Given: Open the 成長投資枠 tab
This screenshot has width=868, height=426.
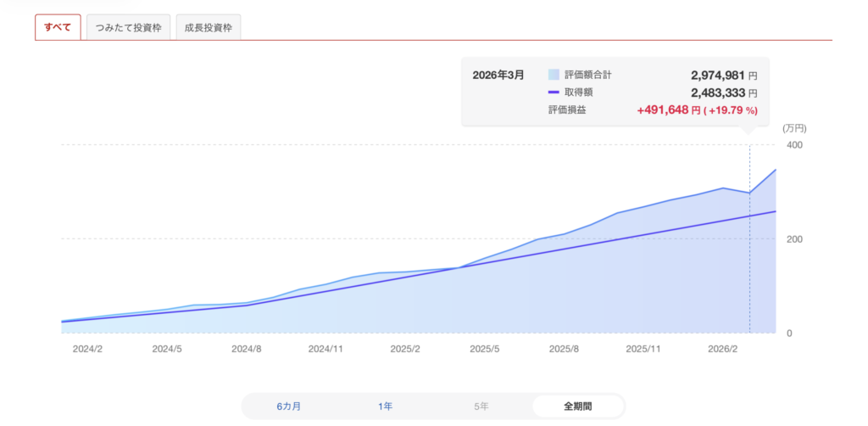Looking at the screenshot, I should click(209, 27).
